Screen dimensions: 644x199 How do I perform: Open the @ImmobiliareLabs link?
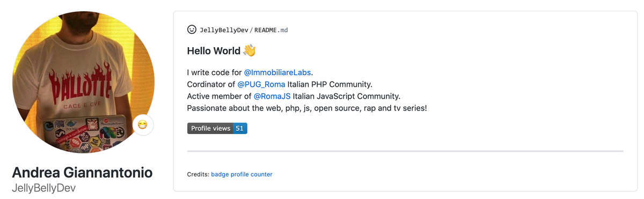pos(277,72)
